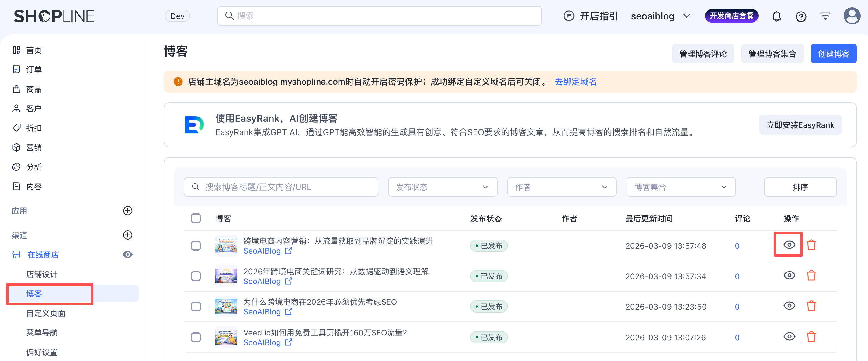
Task: Go to 店铺设计 in sidebar
Action: (x=42, y=274)
